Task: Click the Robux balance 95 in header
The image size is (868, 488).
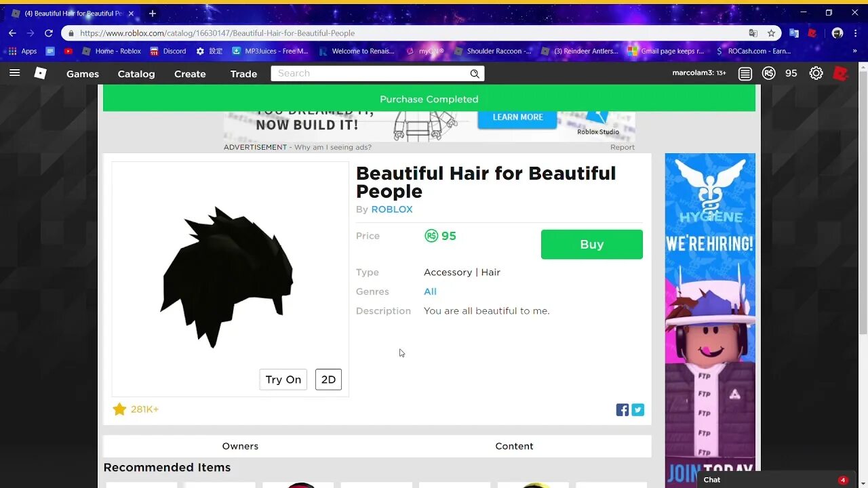Action: click(791, 73)
